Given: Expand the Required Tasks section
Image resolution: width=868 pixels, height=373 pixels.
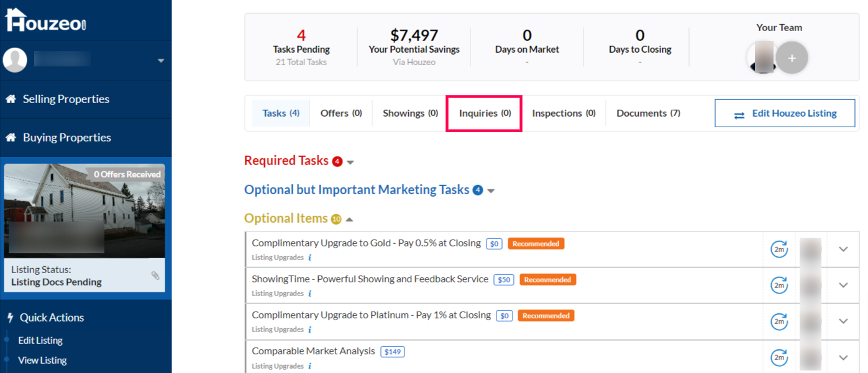Looking at the screenshot, I should pyautogui.click(x=350, y=163).
